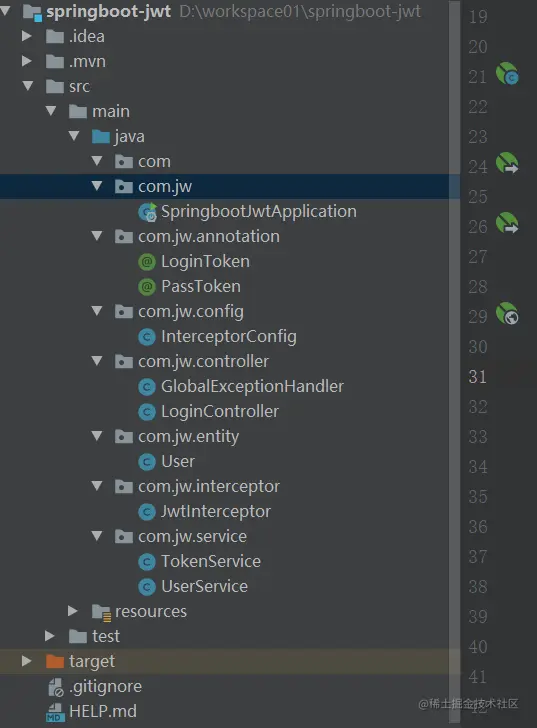537x728 pixels.
Task: Click the GlobalExceptionHandler class icon
Action: [x=147, y=386]
